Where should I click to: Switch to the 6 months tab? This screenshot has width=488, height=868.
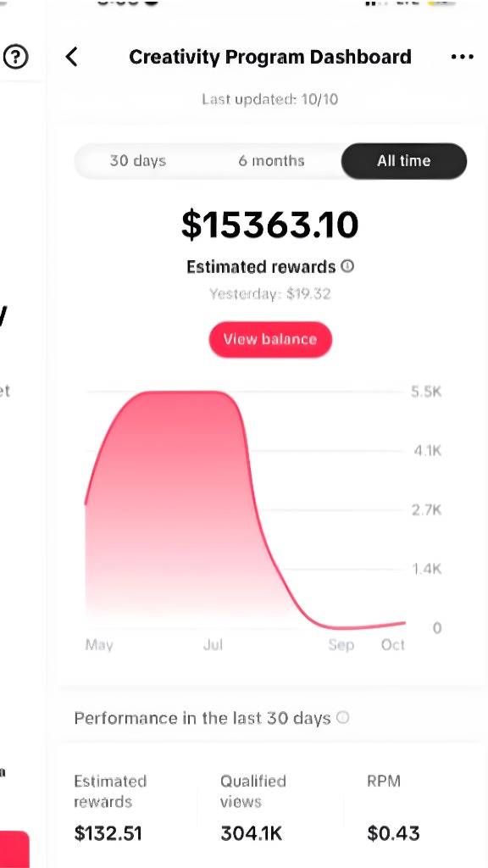tap(271, 161)
